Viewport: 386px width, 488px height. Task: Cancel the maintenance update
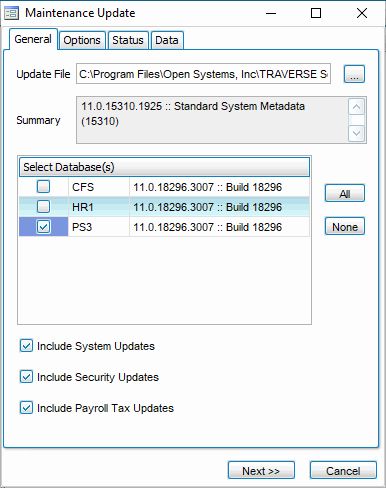[x=343, y=470]
